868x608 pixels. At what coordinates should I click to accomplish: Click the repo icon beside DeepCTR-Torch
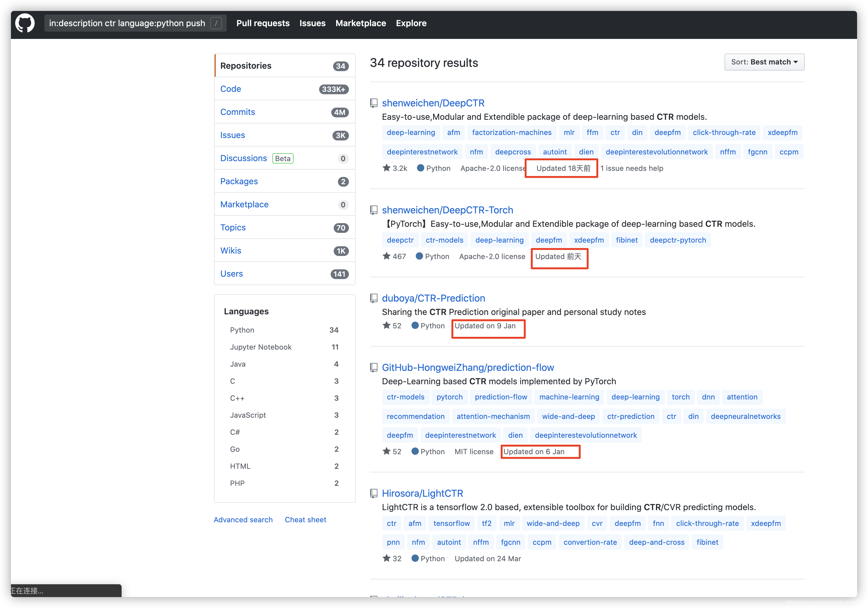(x=374, y=210)
